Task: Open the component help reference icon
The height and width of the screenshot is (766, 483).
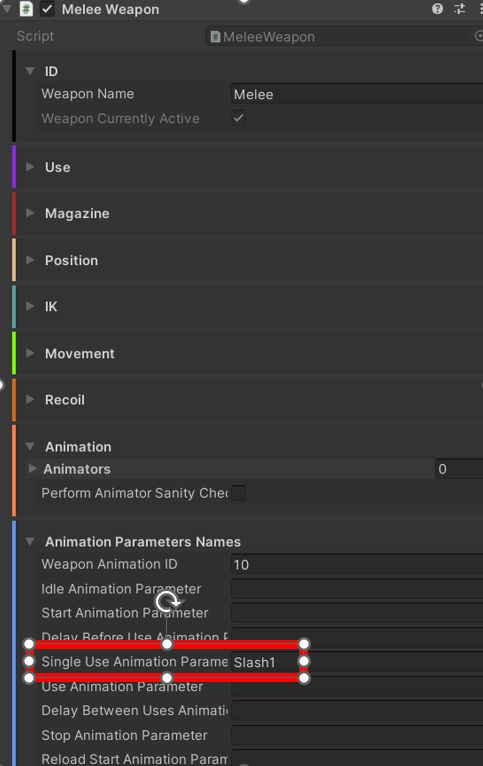Action: point(437,9)
